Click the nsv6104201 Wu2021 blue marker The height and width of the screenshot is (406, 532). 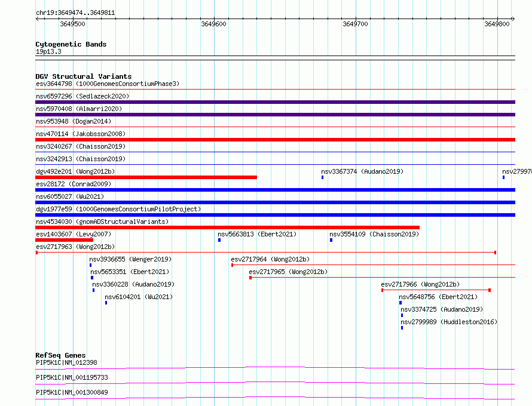[x=106, y=303]
